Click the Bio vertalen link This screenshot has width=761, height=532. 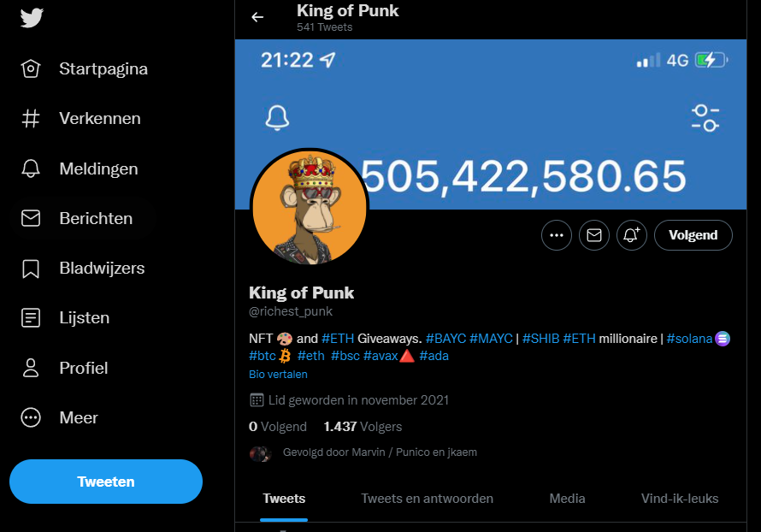click(x=278, y=375)
